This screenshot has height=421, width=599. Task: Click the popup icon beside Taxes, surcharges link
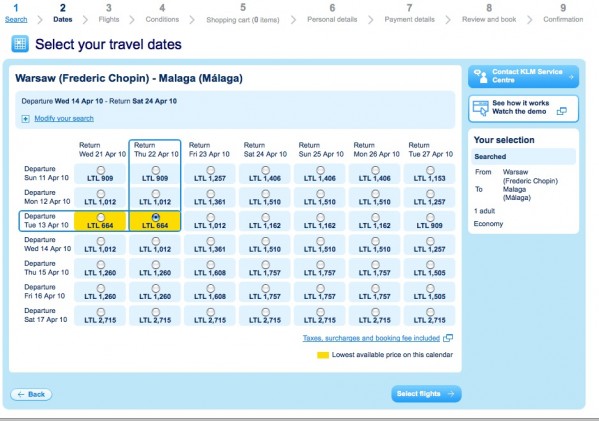448,338
